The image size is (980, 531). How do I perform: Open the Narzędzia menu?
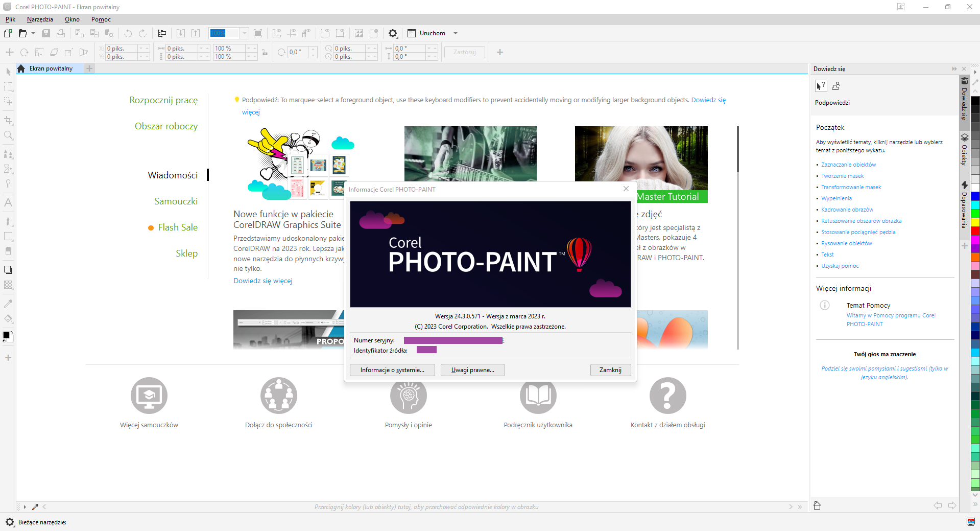point(40,19)
